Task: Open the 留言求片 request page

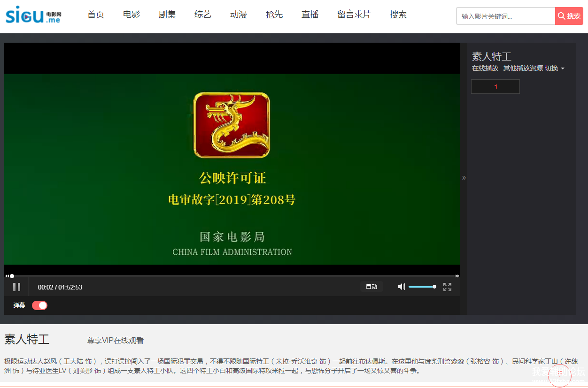Action: [x=354, y=15]
